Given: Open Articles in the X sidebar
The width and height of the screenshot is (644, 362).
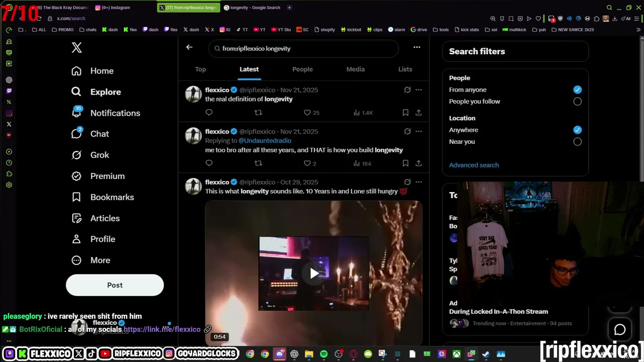Looking at the screenshot, I should pos(96,218).
